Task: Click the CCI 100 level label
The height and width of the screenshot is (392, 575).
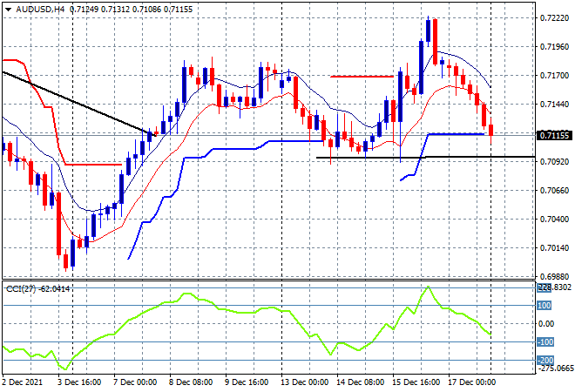Action: click(545, 306)
